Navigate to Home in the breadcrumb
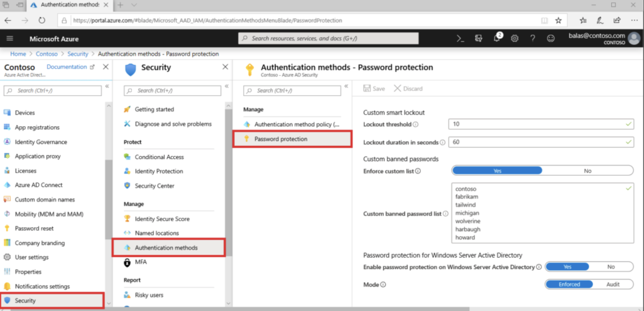 click(x=18, y=54)
